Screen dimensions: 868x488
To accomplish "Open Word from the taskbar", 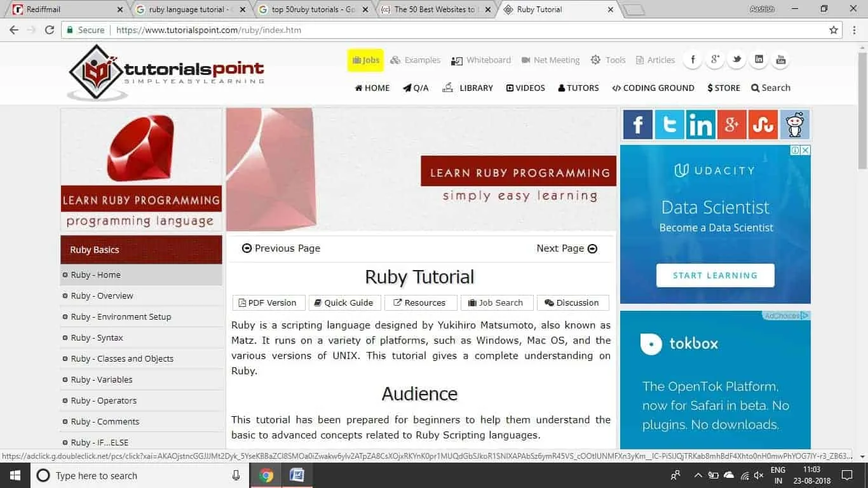I will [x=297, y=475].
